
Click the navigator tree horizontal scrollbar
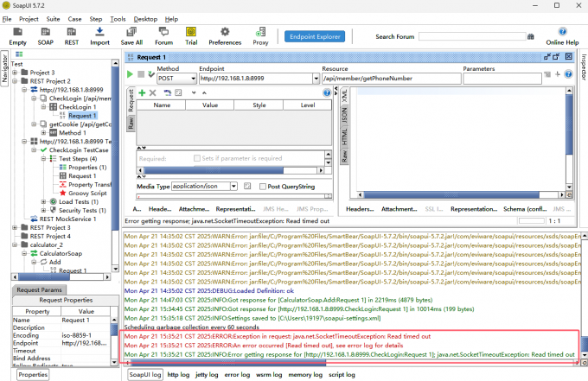44,276
